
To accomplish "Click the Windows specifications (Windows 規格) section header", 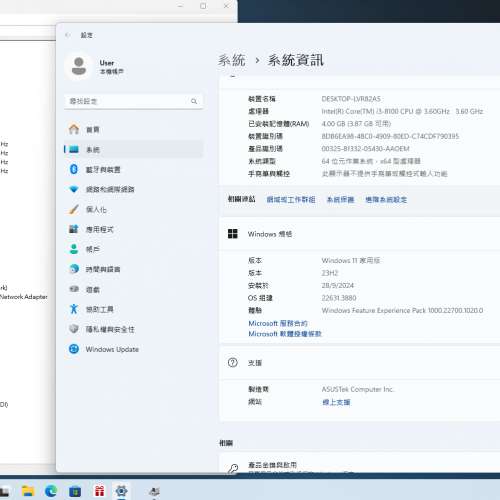I will pyautogui.click(x=360, y=234).
